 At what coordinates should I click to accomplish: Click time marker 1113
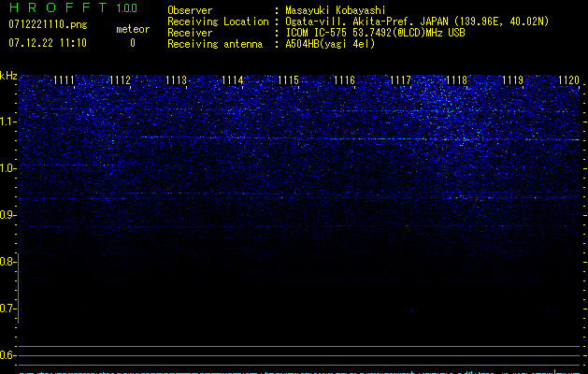(x=176, y=79)
